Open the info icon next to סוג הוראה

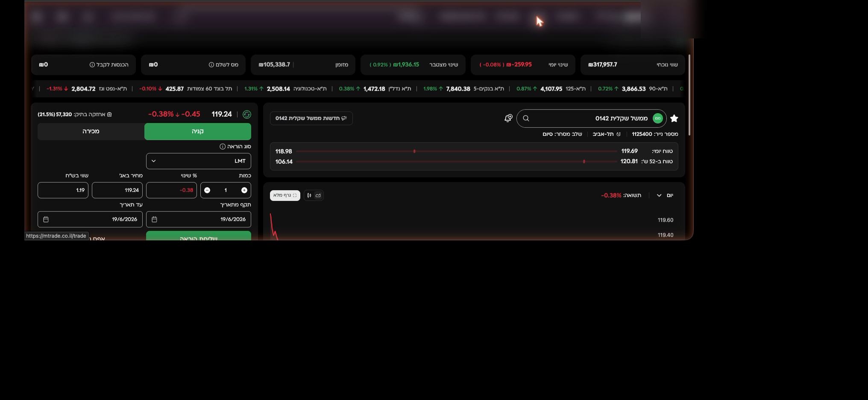(x=223, y=147)
